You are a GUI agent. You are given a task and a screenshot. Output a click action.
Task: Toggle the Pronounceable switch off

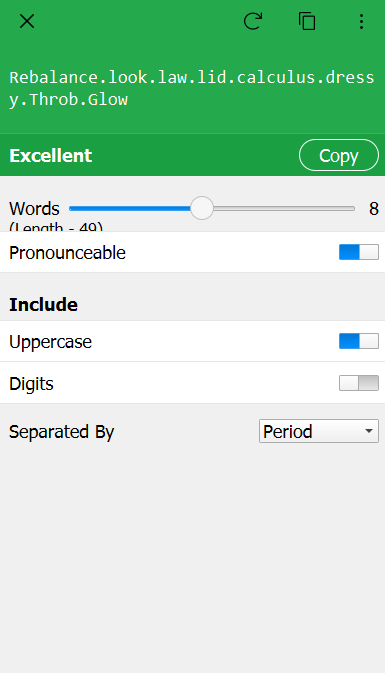(x=359, y=252)
